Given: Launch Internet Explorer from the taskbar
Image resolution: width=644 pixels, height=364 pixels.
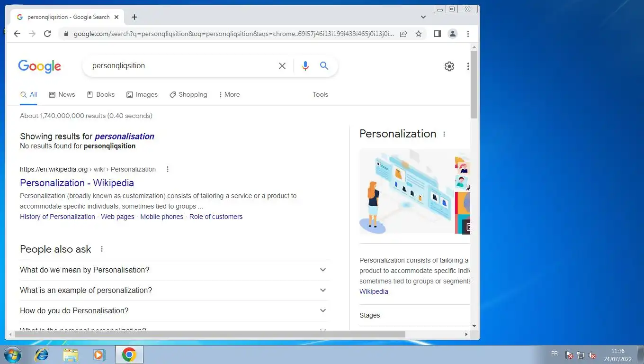Looking at the screenshot, I should click(42, 355).
